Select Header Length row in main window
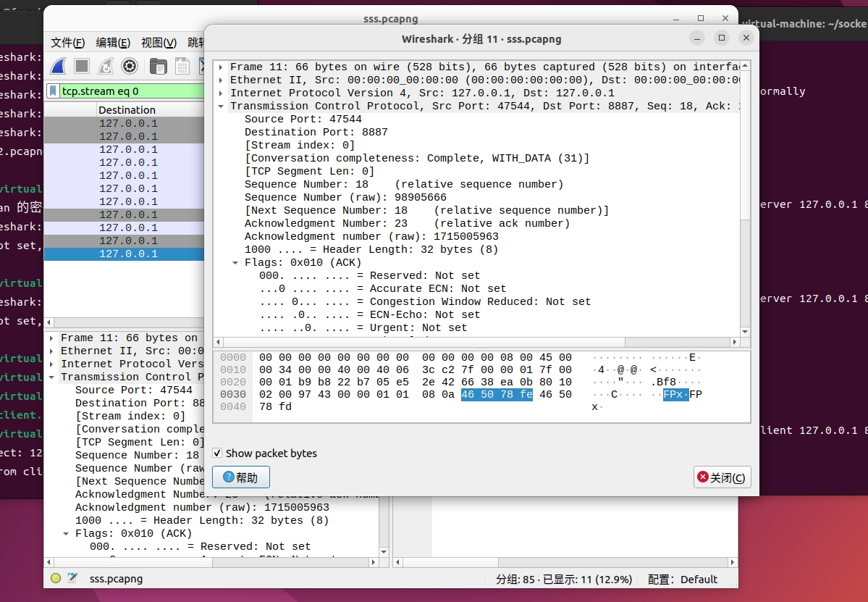 click(202, 521)
